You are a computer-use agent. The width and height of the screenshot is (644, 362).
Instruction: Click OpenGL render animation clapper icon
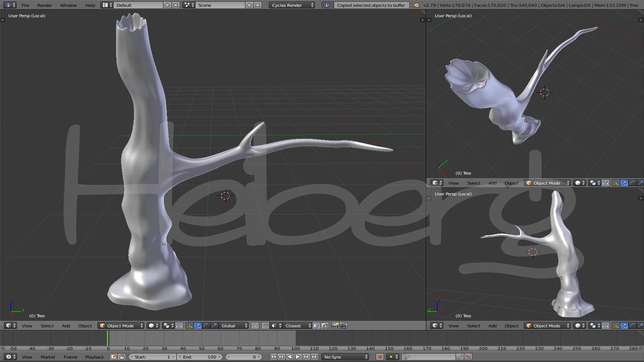point(343,326)
